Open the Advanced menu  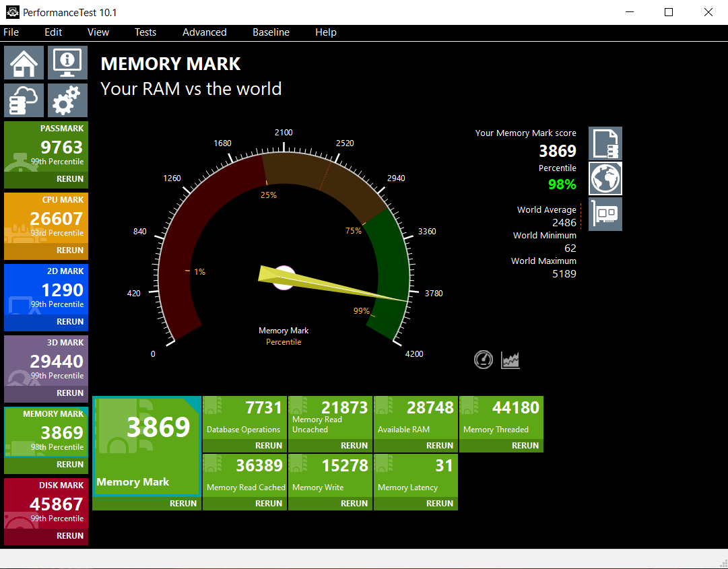[204, 32]
